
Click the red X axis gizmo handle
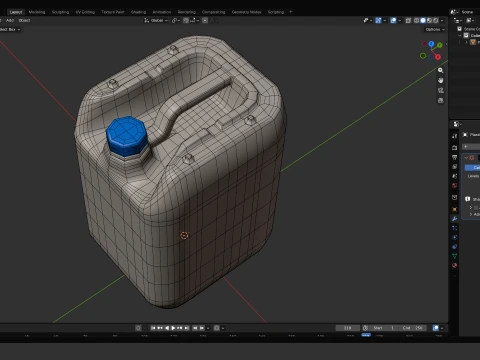438,57
